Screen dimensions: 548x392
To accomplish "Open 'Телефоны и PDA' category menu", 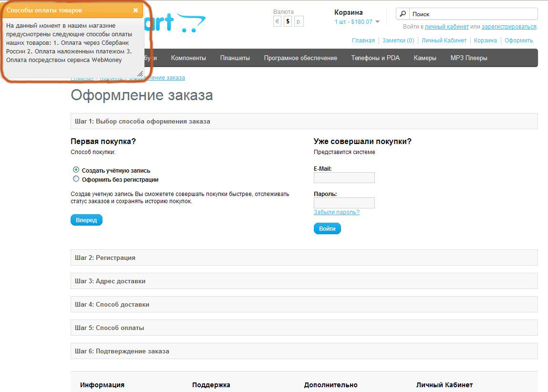I will 375,58.
